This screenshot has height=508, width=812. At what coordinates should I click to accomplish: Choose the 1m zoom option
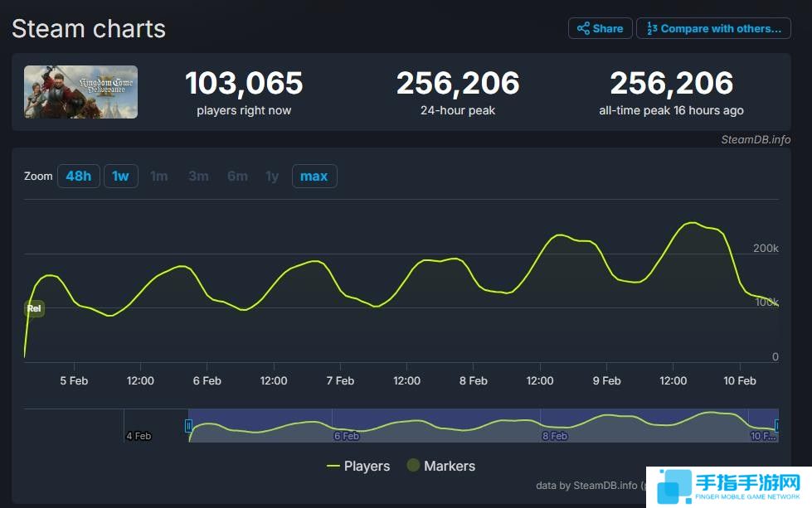coord(158,176)
